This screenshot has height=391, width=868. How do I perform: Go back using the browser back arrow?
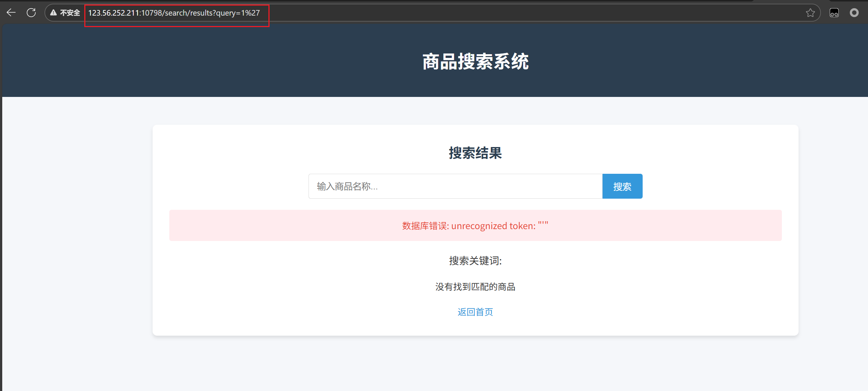coord(11,13)
